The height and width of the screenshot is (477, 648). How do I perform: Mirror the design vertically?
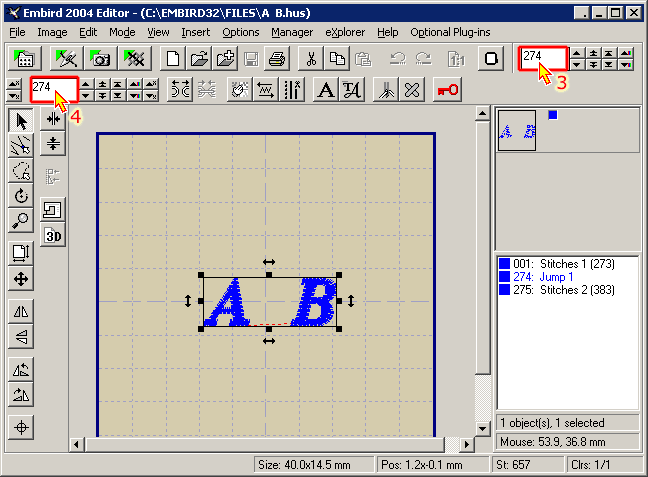[x=21, y=336]
